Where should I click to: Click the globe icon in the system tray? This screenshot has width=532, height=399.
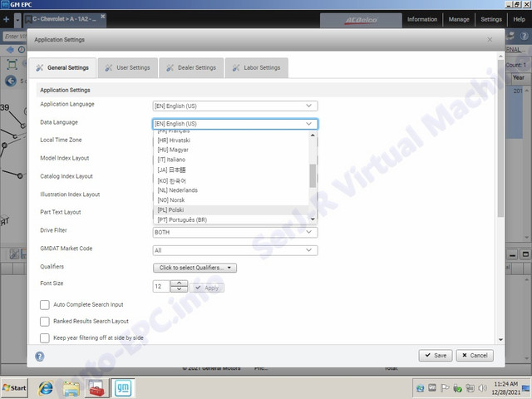coord(420,388)
